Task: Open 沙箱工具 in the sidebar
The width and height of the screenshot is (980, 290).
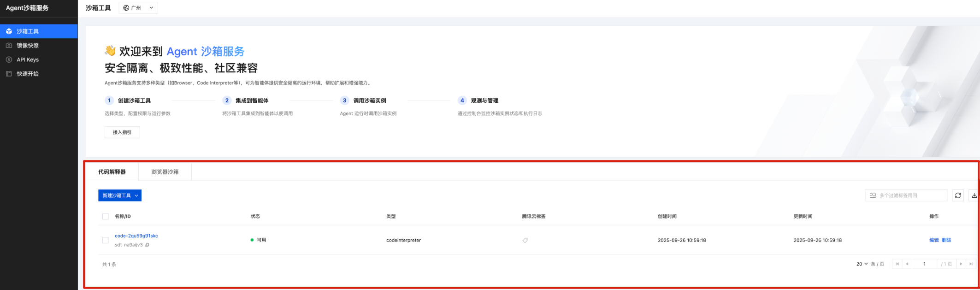Action: click(x=39, y=31)
